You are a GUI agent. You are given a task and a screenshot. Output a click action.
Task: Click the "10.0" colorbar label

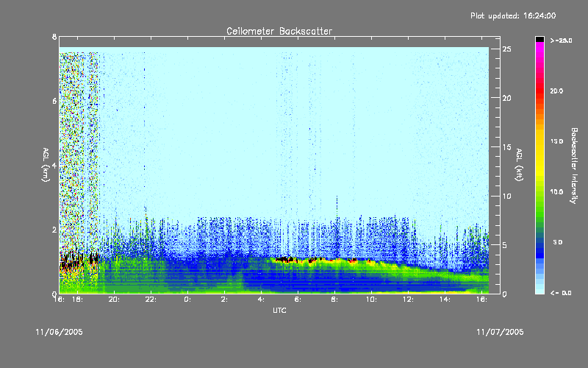coord(557,192)
